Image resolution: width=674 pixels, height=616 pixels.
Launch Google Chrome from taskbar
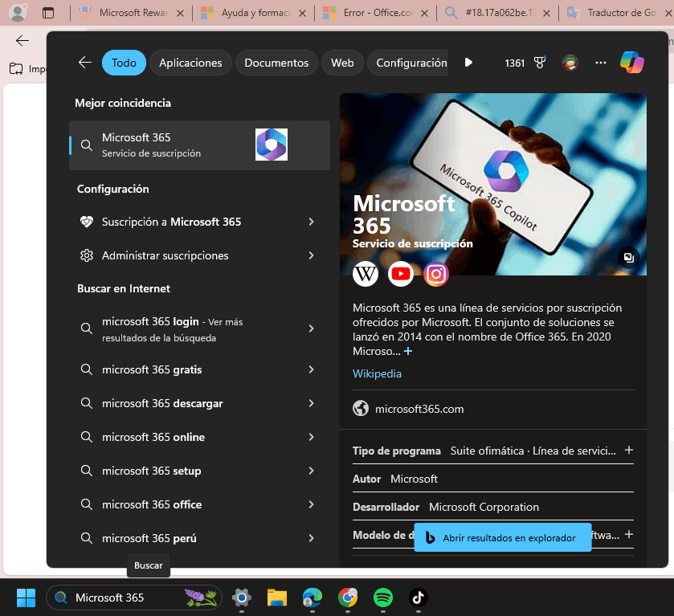(x=348, y=598)
